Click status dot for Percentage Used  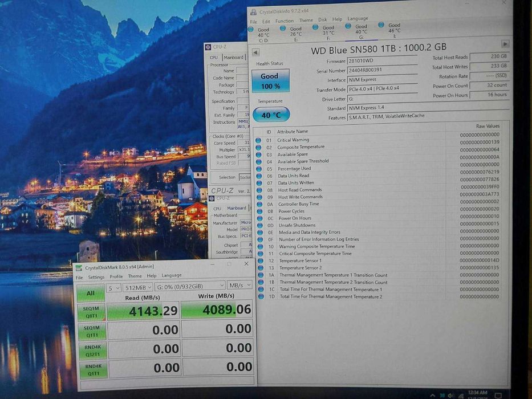[259, 169]
